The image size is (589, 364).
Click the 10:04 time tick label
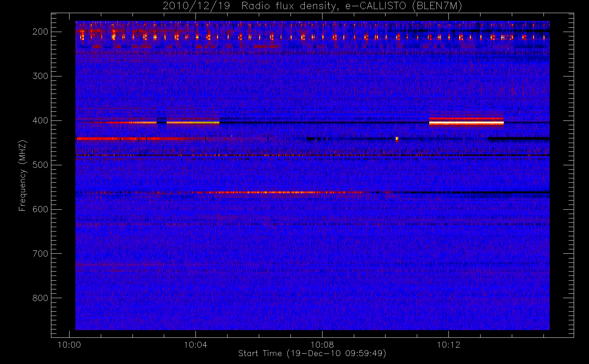pos(195,345)
